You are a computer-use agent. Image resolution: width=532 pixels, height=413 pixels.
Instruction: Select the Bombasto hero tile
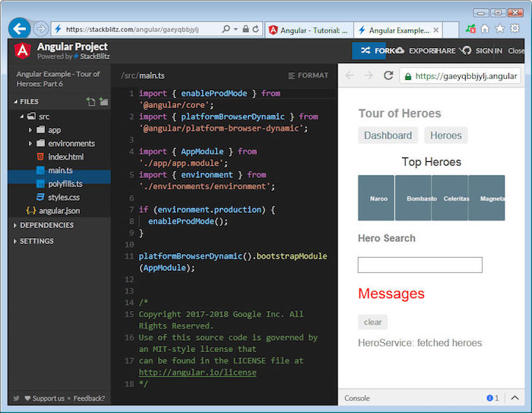(413, 198)
